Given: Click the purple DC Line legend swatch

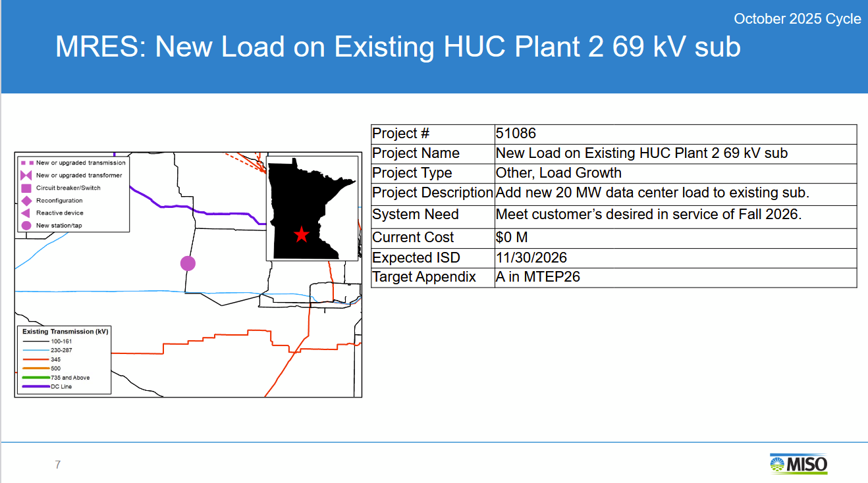Looking at the screenshot, I should [36, 387].
